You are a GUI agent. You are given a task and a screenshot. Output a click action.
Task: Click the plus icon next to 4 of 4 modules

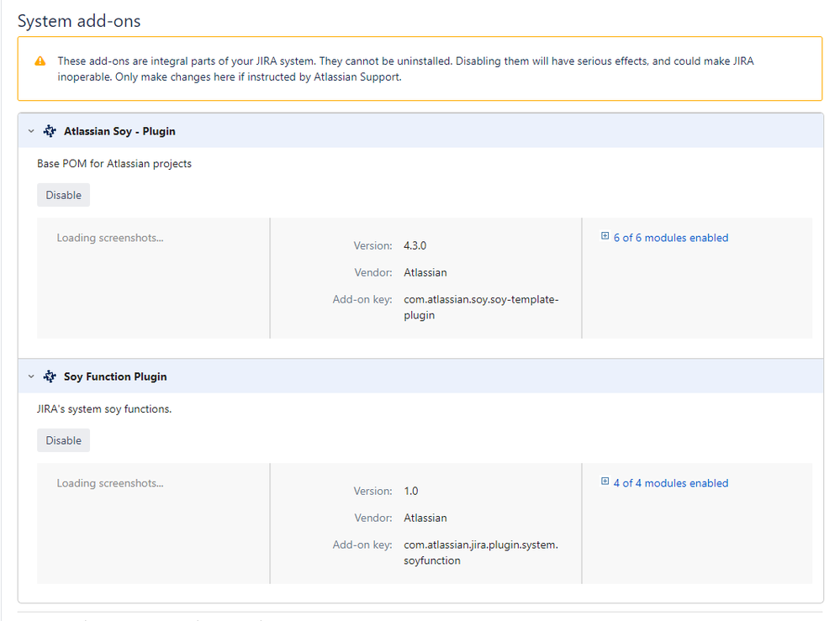[605, 482]
